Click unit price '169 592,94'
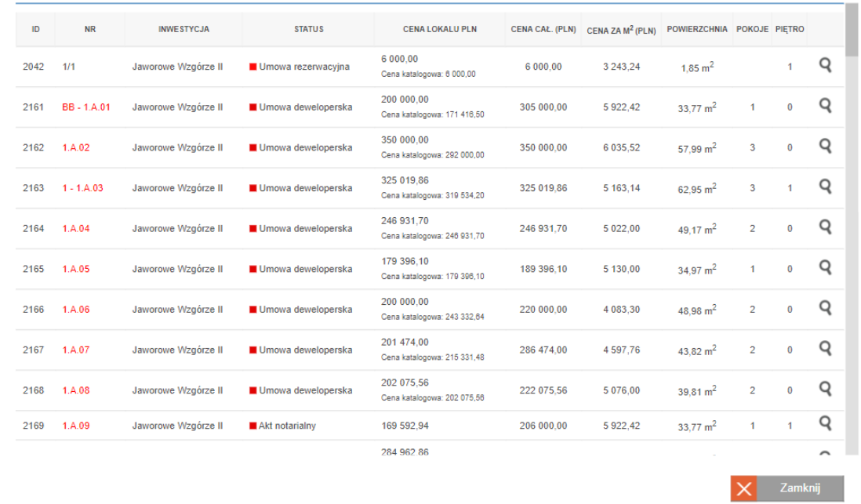 click(x=405, y=426)
